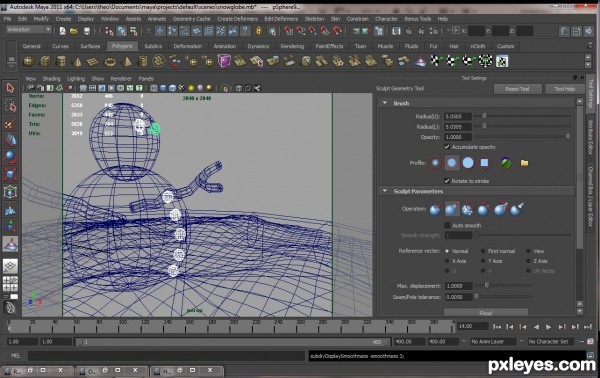Choose the solid round brush profile
The width and height of the screenshot is (600, 378).
[468, 163]
